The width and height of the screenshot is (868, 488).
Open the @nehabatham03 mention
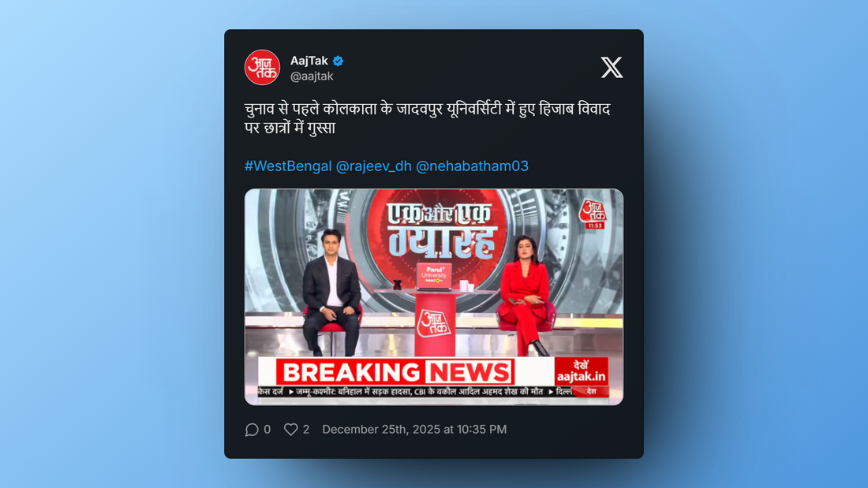tap(472, 166)
